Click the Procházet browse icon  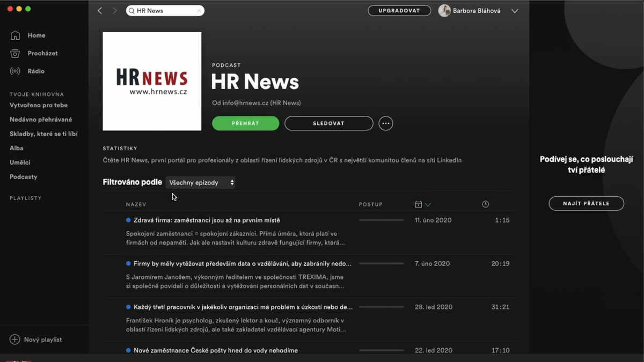(x=15, y=53)
